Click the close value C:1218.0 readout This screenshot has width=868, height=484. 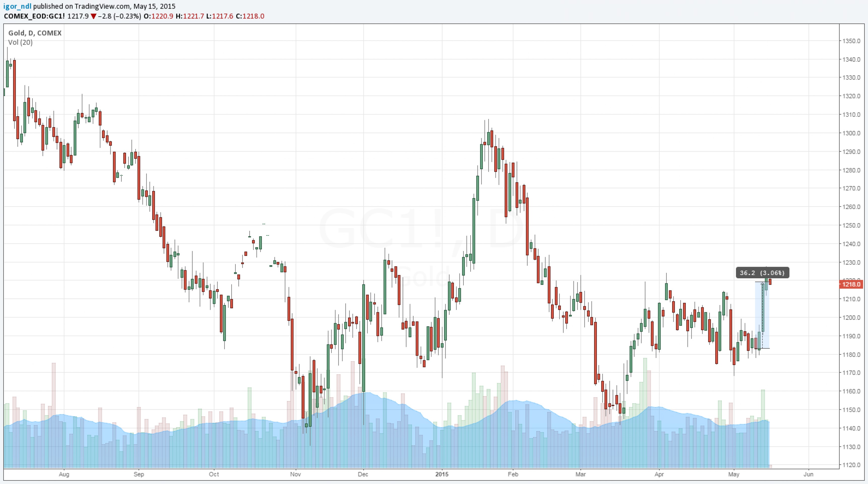[x=250, y=16]
